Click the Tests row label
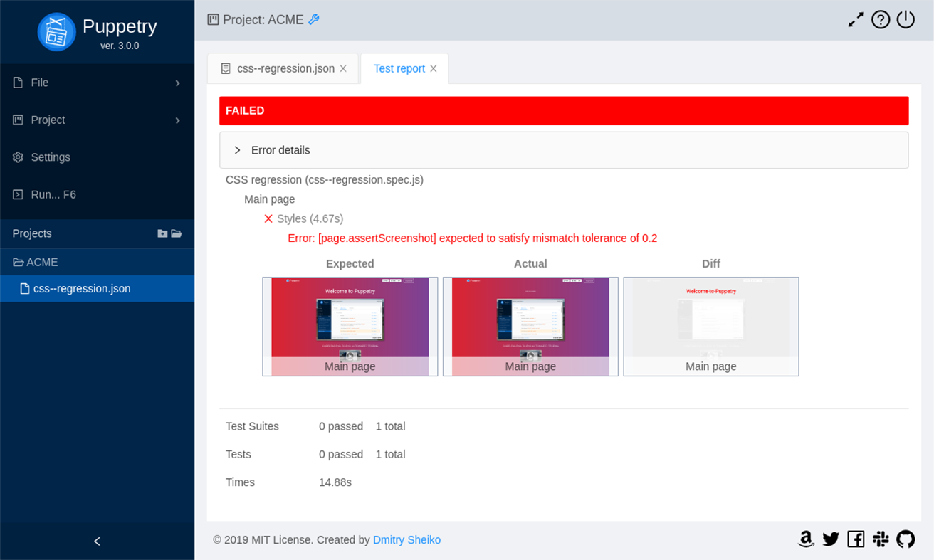 (238, 454)
